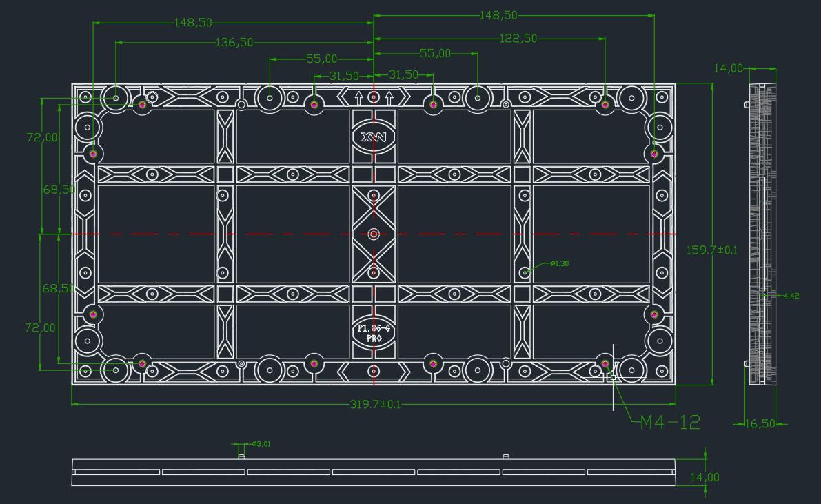This screenshot has height=504, width=821.
Task: Click the crosshair cursor pickbox near M4-12 leader
Action: point(613,376)
